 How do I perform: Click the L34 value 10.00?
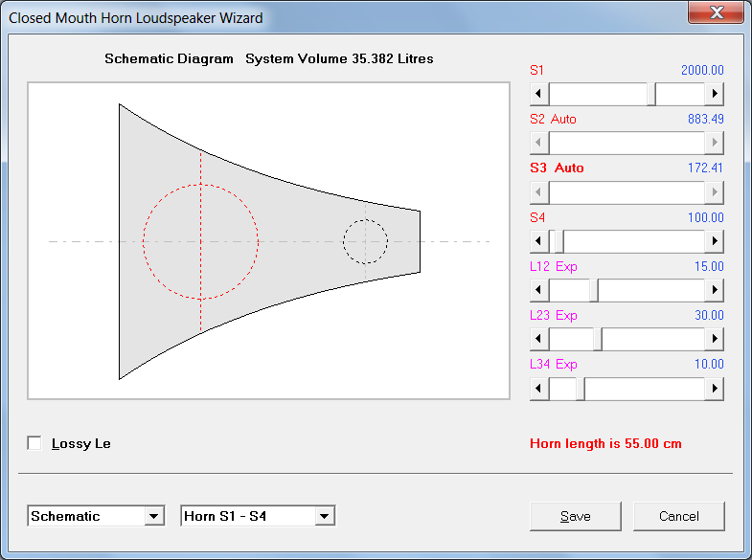(709, 364)
